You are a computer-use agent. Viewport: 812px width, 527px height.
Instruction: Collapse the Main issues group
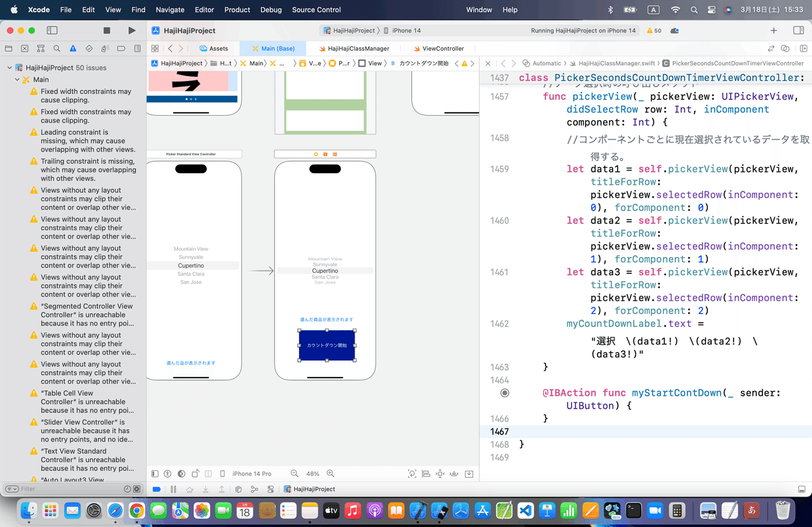coord(18,80)
